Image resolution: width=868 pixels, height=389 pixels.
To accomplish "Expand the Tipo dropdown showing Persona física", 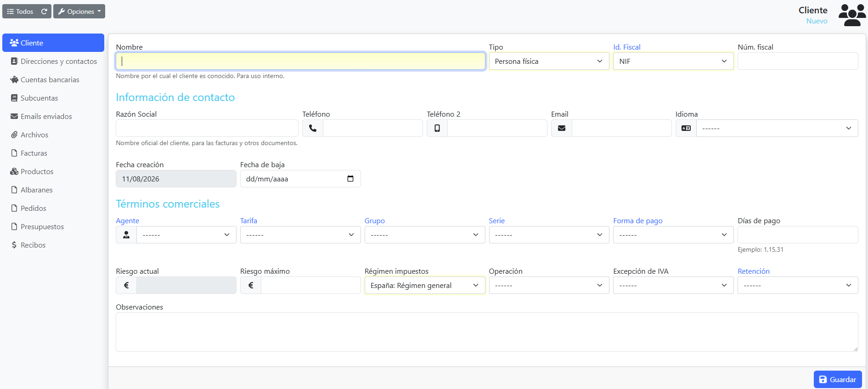I will pyautogui.click(x=549, y=61).
